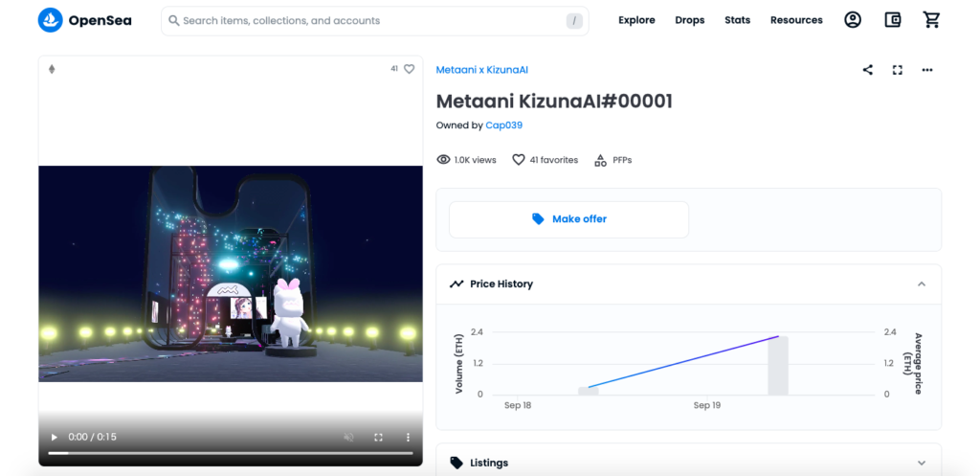
Task: Enter video fullscreen in the player controls
Action: click(378, 438)
